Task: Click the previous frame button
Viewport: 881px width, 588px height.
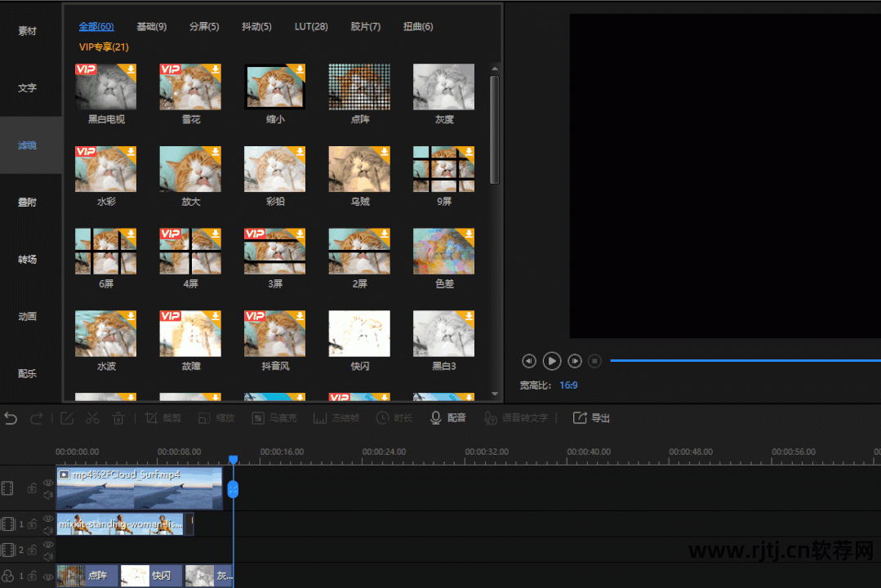Action: (529, 360)
